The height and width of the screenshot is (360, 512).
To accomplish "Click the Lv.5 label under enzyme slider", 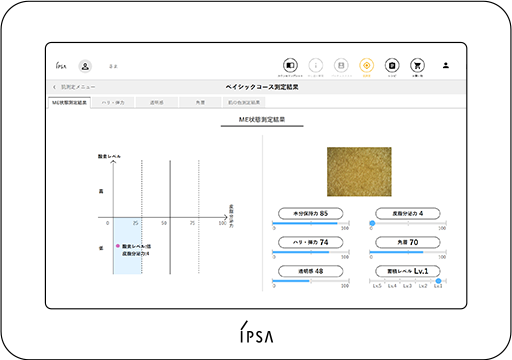I will pos(377,286).
